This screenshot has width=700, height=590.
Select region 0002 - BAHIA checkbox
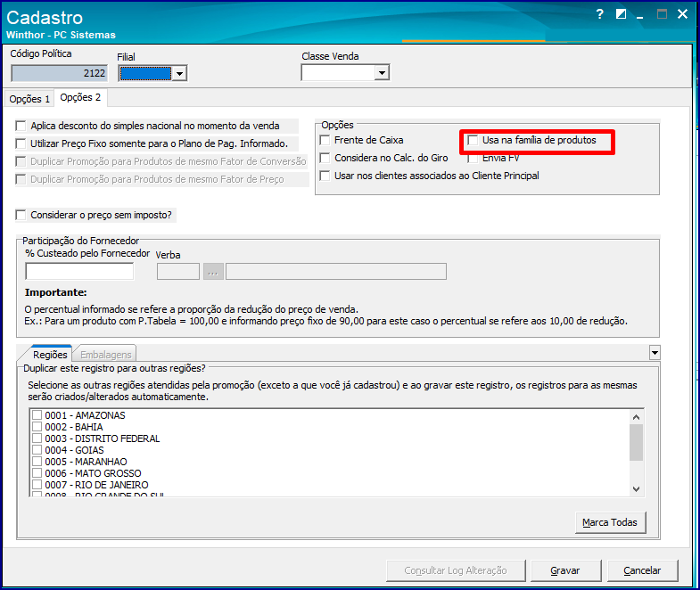(37, 426)
